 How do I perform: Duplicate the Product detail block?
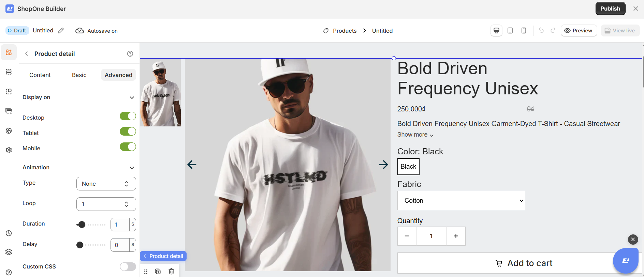click(158, 272)
